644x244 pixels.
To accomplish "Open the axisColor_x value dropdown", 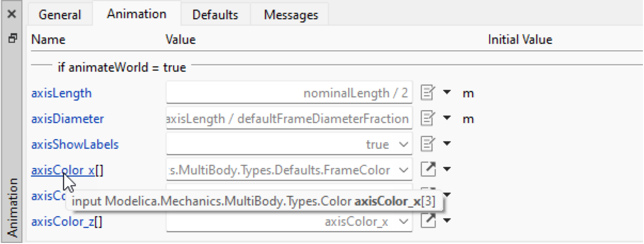I will (403, 170).
